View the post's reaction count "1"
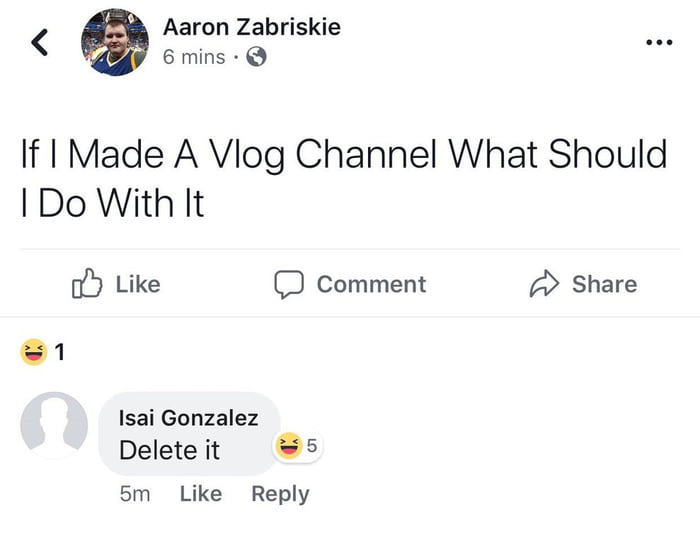 tap(60, 351)
